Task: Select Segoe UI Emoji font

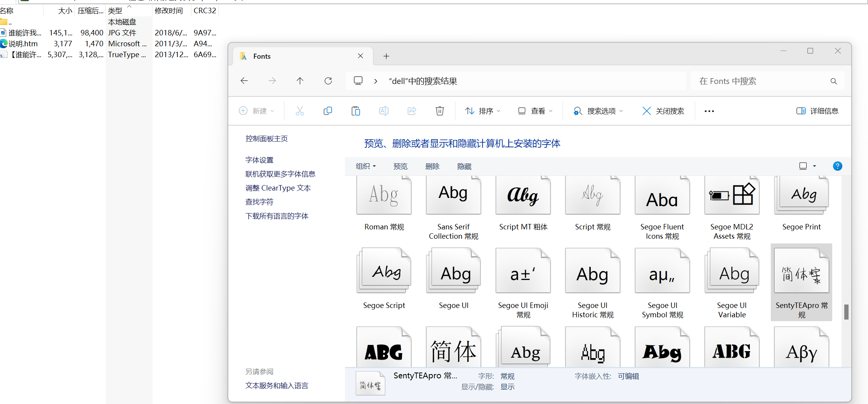Action: tap(523, 283)
